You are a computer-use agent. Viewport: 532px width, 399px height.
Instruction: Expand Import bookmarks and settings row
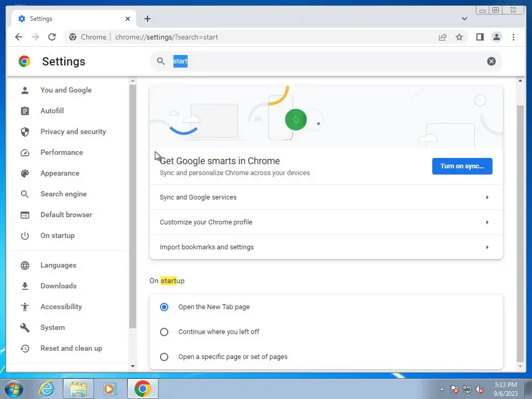point(326,247)
